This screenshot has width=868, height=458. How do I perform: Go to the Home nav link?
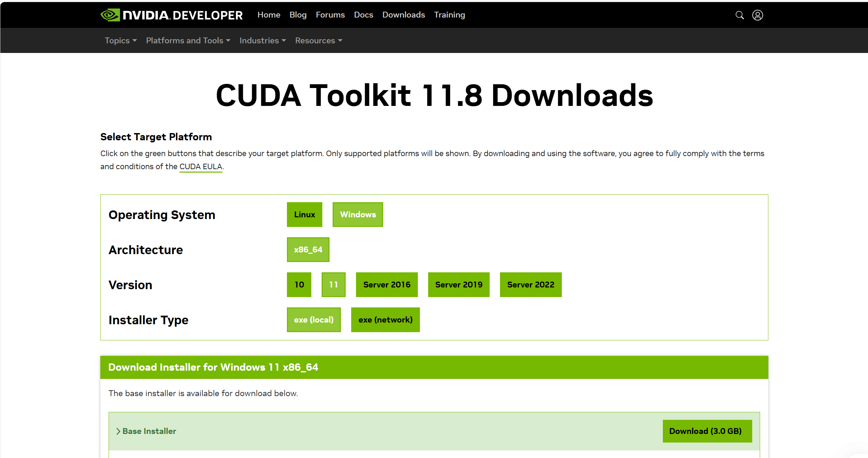click(269, 15)
